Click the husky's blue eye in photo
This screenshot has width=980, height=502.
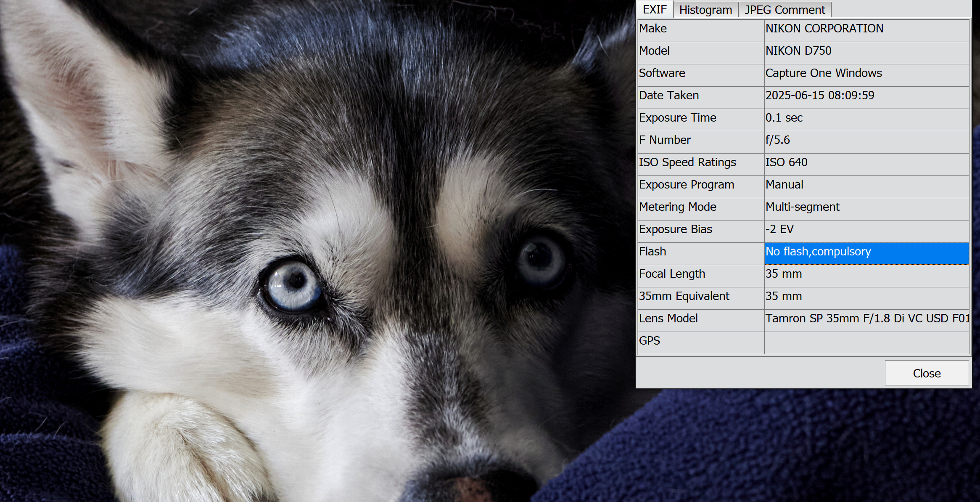293,285
